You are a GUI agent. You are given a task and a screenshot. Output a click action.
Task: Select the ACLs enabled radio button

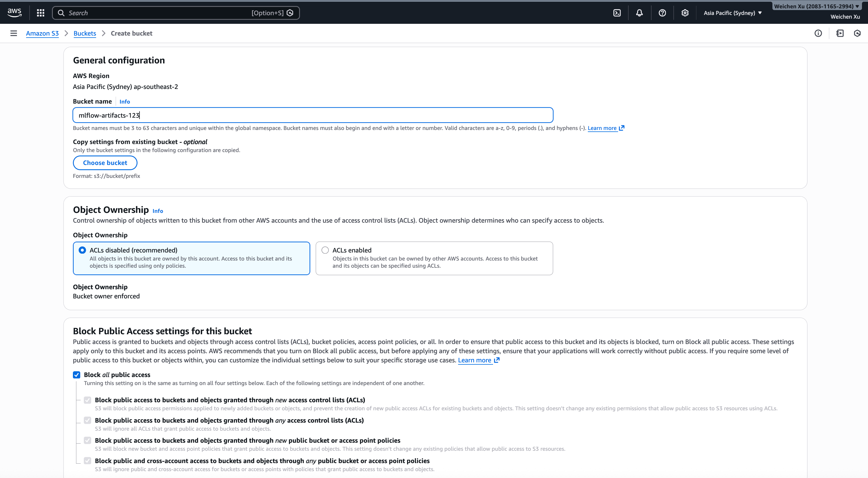click(x=325, y=250)
